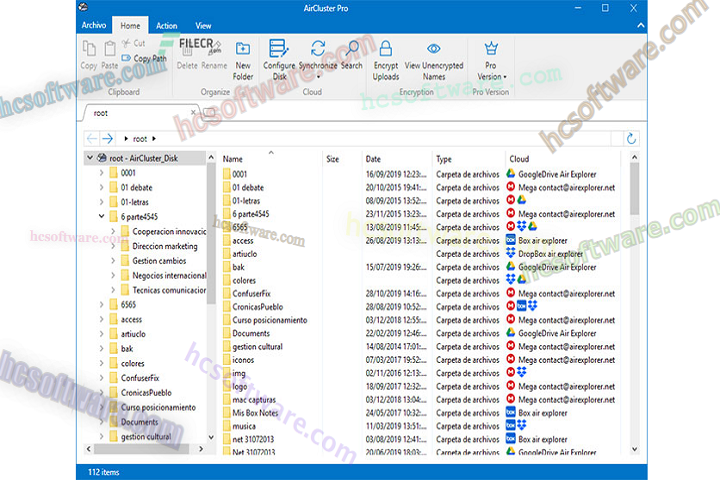Click tree horizontal scroll right arrow
The width and height of the screenshot is (720, 480).
pyautogui.click(x=201, y=449)
